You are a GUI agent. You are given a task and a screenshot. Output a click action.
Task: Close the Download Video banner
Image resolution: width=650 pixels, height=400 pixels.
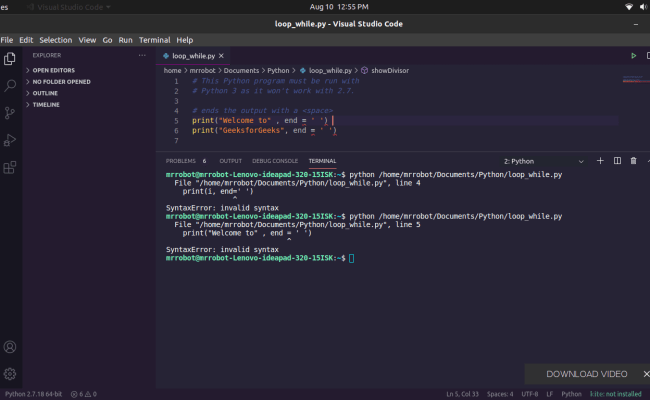(x=646, y=374)
